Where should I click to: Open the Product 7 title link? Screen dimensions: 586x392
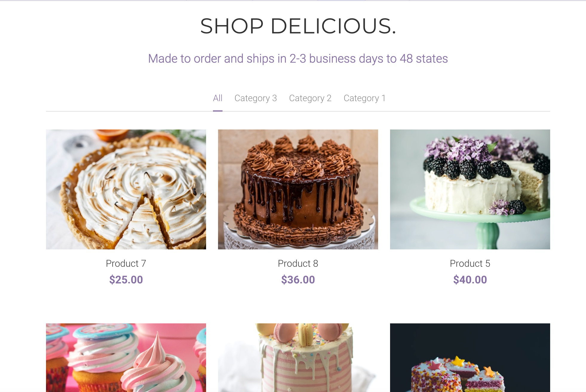pyautogui.click(x=126, y=263)
